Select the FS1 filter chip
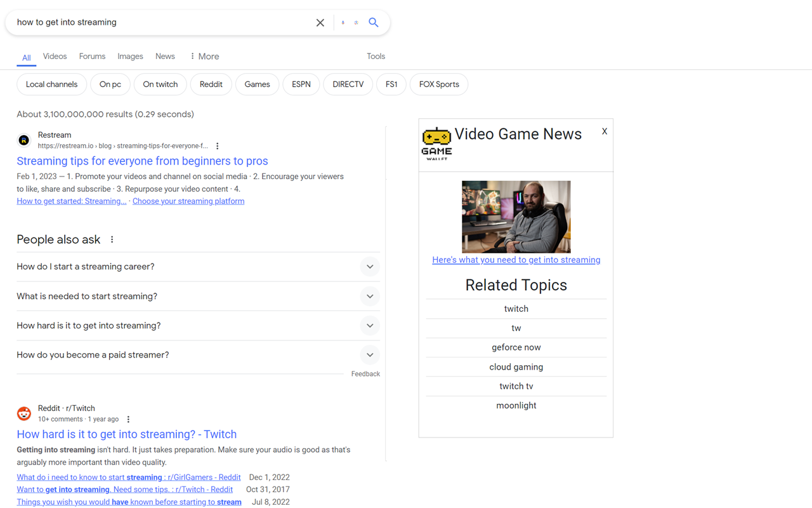The width and height of the screenshot is (812, 508). [x=391, y=84]
